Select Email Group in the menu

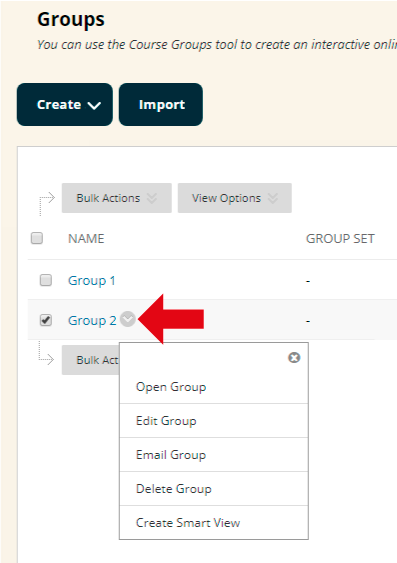pyautogui.click(x=214, y=455)
